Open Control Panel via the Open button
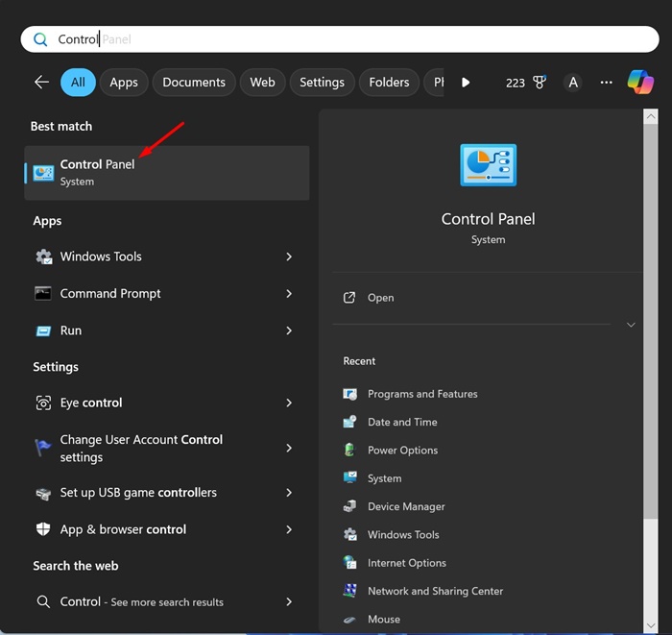 380,298
